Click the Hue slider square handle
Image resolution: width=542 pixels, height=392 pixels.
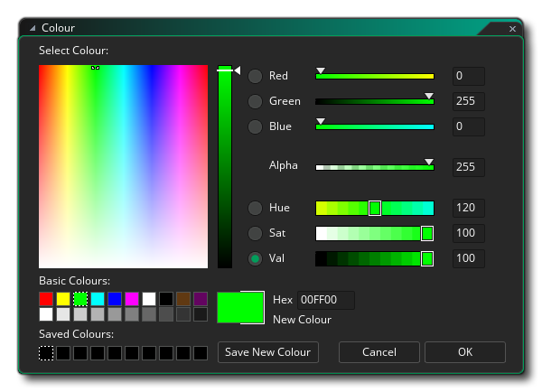click(x=375, y=208)
